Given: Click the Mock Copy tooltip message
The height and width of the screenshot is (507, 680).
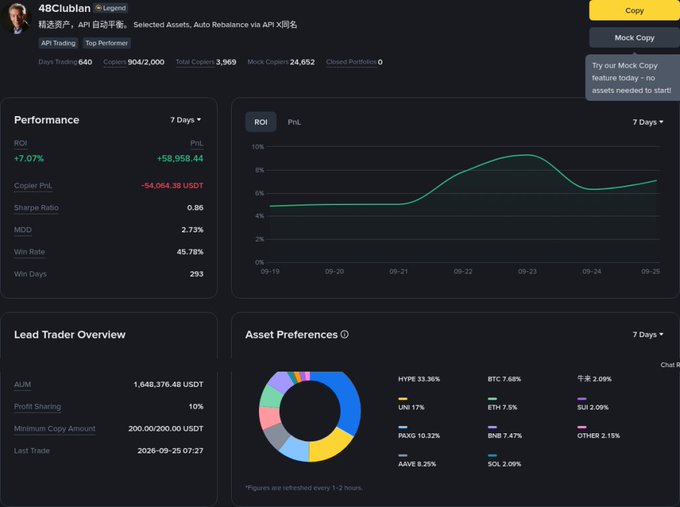Looking at the screenshot, I should pos(631,78).
